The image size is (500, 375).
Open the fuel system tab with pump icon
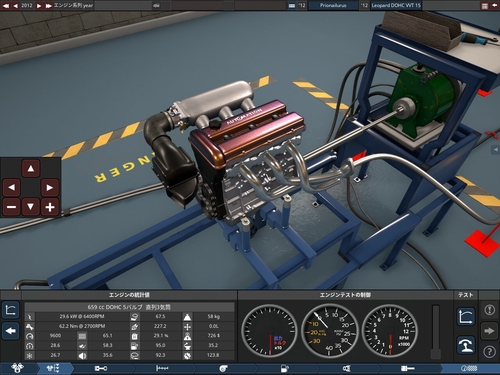click(285, 368)
